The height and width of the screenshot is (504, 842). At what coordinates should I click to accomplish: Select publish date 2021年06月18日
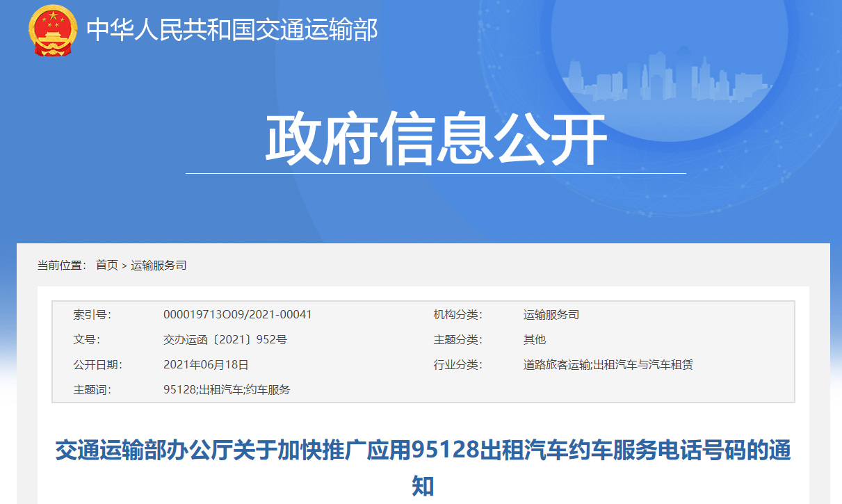point(206,364)
